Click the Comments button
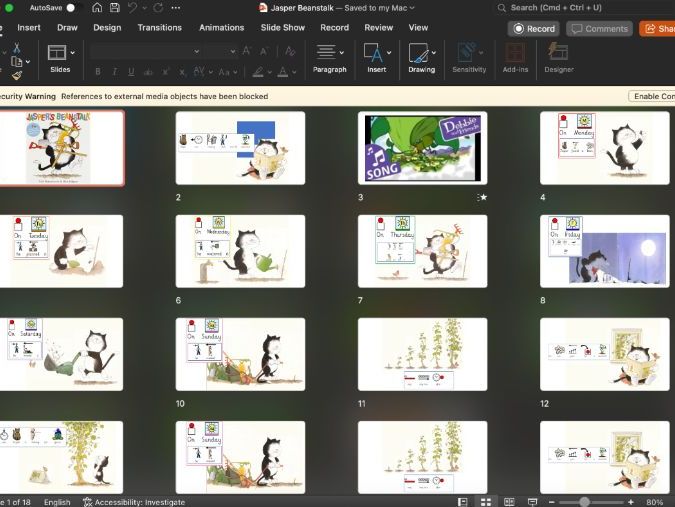 click(599, 29)
